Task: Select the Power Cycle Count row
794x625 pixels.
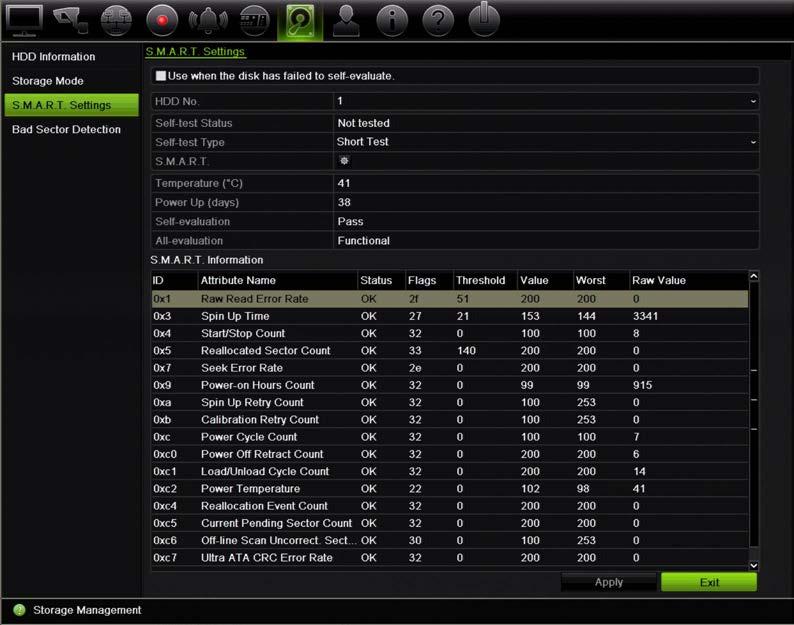Action: (x=450, y=437)
